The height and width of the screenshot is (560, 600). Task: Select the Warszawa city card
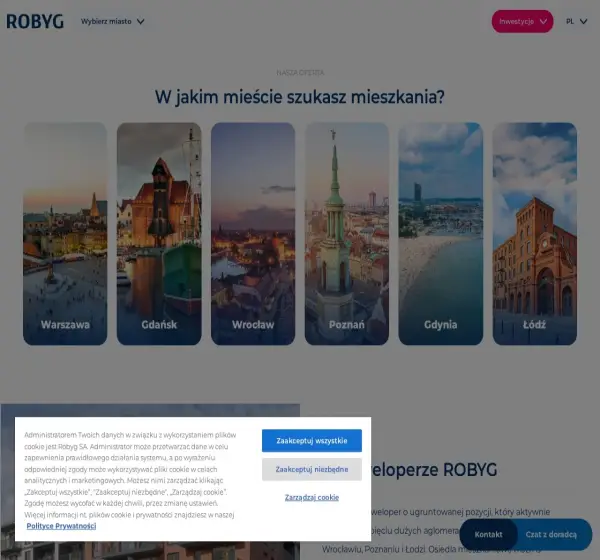(x=65, y=233)
